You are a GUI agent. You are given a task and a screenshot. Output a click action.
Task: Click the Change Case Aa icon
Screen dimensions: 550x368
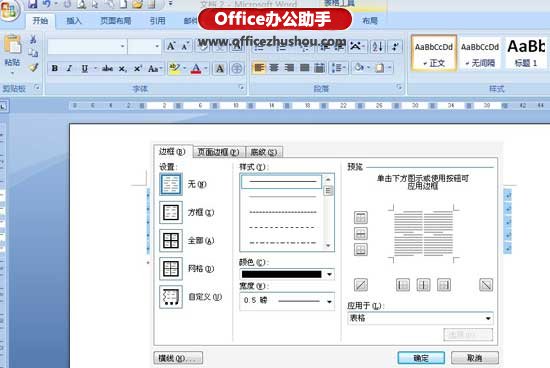(x=154, y=68)
